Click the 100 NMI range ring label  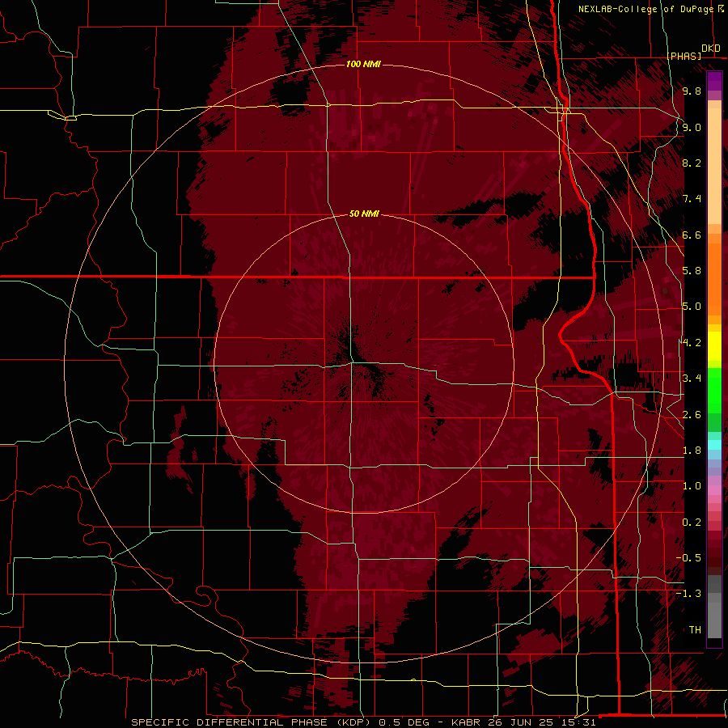pyautogui.click(x=363, y=64)
